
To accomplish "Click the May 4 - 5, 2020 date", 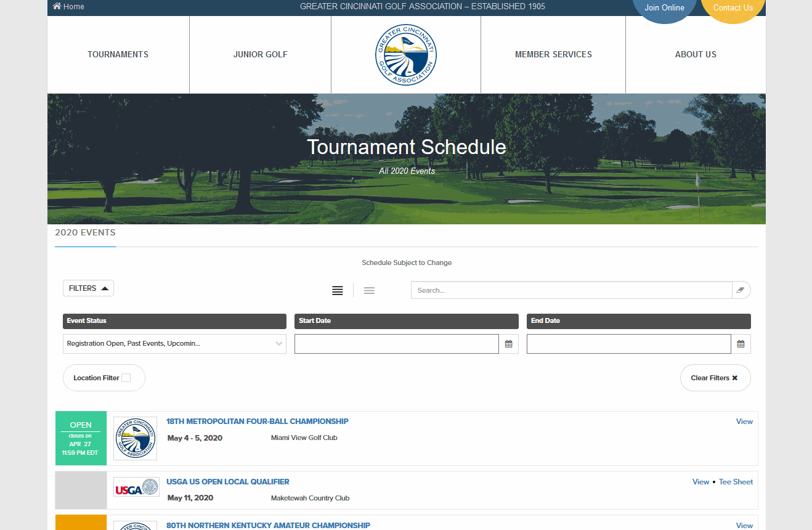I will (195, 438).
